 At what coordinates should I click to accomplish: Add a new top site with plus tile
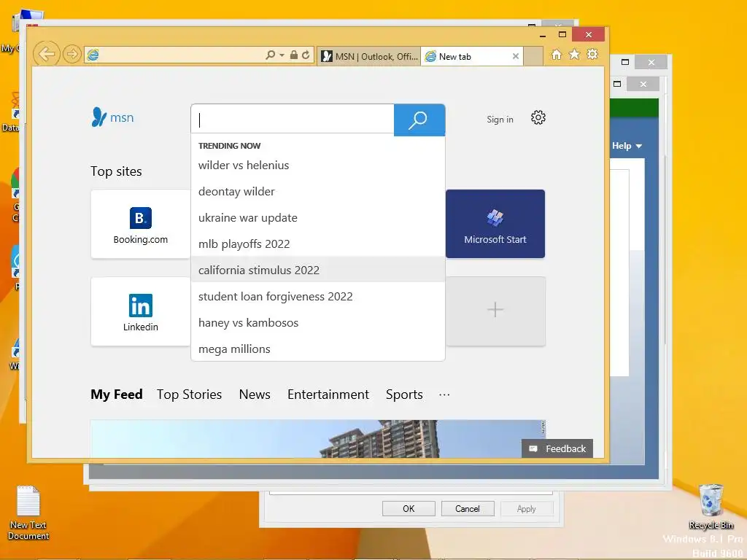(x=495, y=311)
